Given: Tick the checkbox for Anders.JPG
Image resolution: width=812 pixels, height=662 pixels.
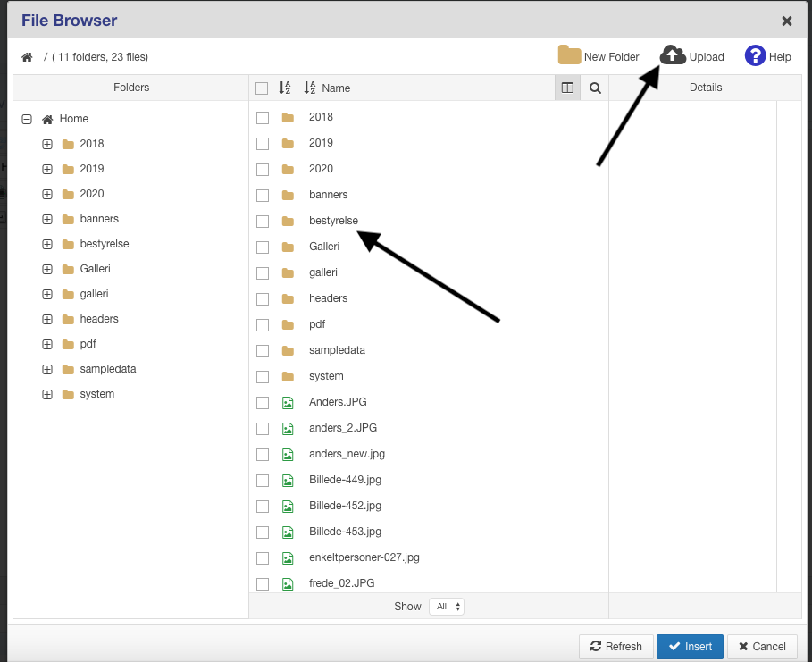Looking at the screenshot, I should click(x=263, y=402).
